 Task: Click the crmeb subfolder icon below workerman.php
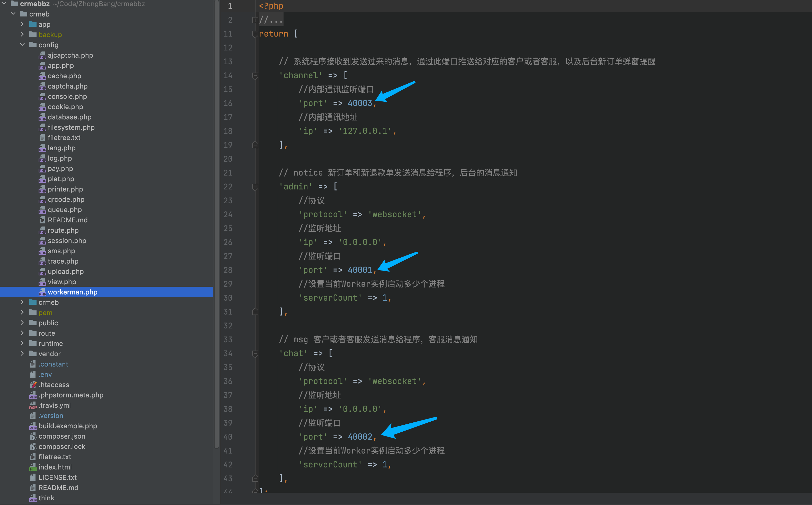[x=33, y=302]
